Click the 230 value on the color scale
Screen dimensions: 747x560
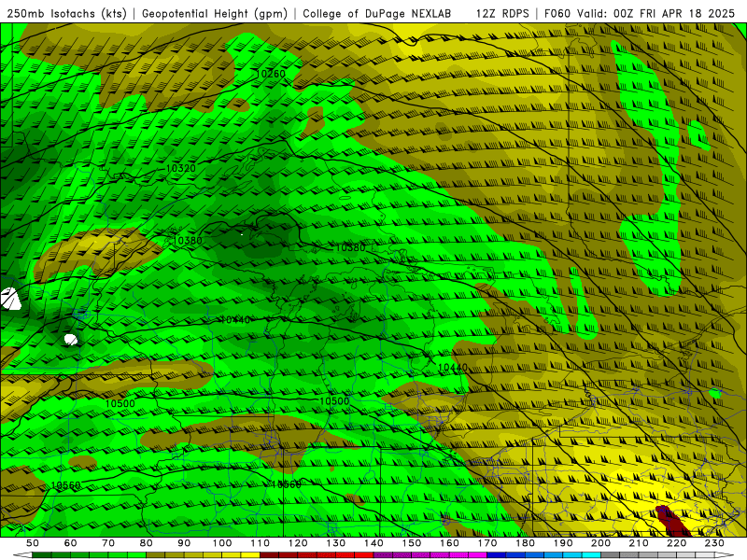714,543
